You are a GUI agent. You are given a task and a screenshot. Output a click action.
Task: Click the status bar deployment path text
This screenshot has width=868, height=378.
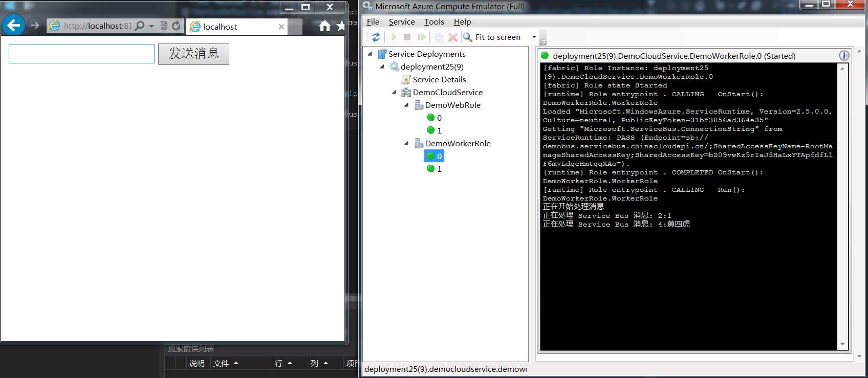[x=445, y=369]
